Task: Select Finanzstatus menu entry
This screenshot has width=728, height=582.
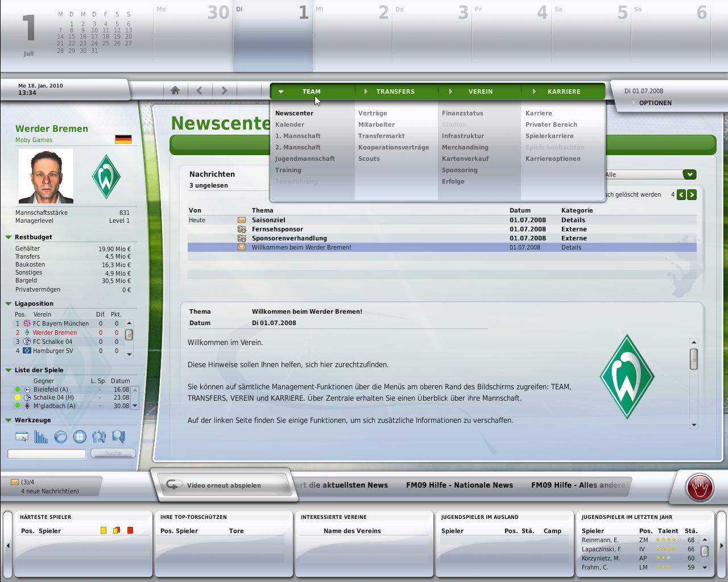Action: (462, 113)
